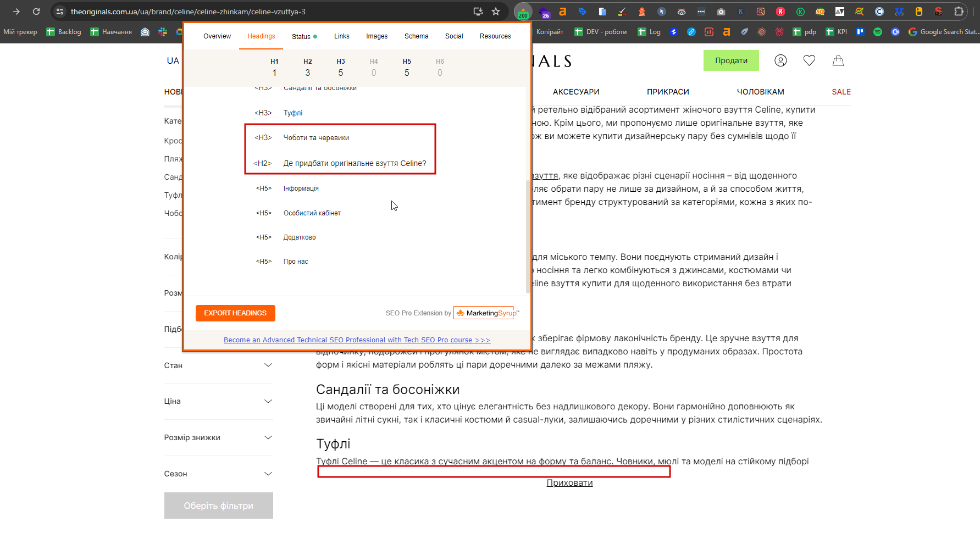980x533 pixels.
Task: Open the lighthouse extension icon
Action: (x=641, y=12)
